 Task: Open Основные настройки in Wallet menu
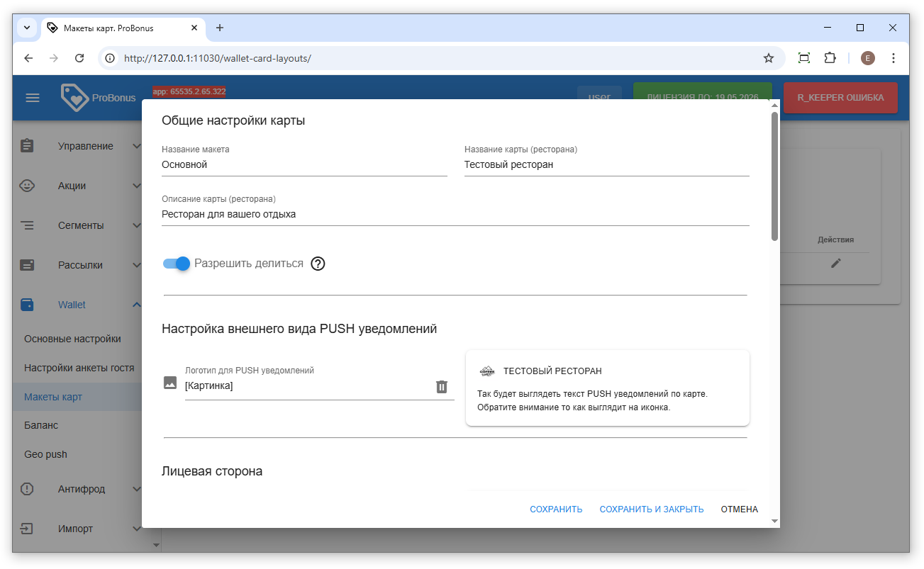click(x=72, y=339)
